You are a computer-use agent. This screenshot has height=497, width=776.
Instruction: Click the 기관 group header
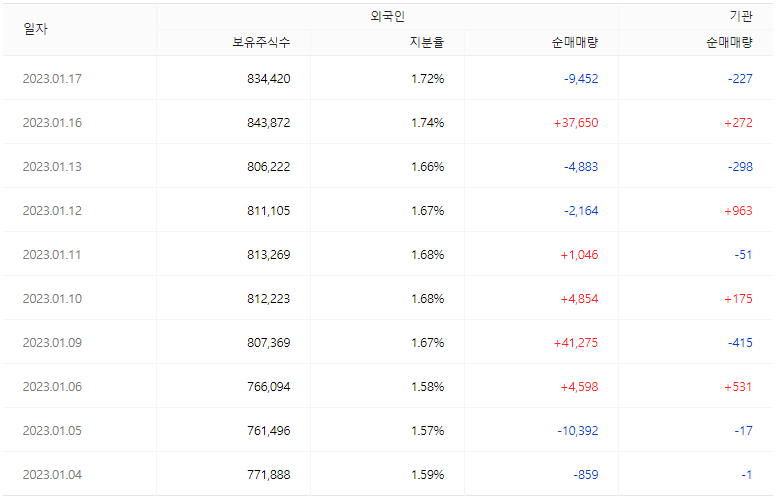pos(741,16)
